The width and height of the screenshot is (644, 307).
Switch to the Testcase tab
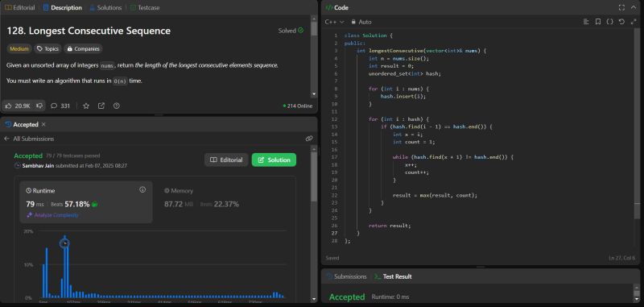pyautogui.click(x=145, y=7)
